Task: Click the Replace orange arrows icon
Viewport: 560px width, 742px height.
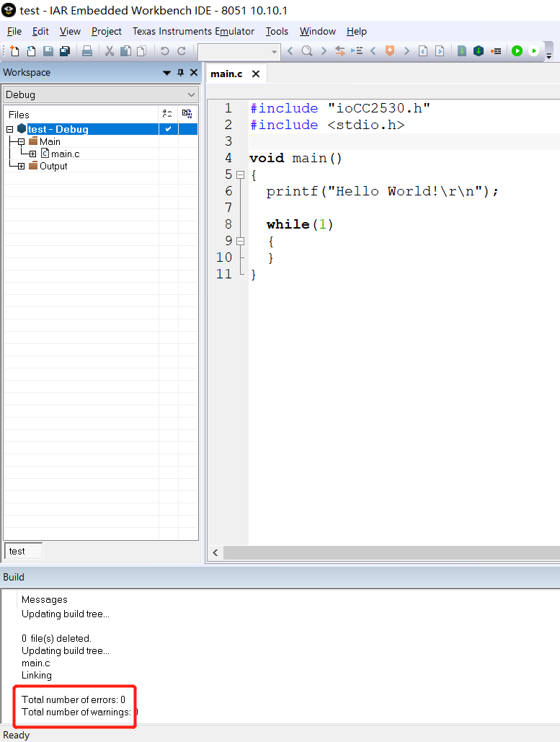Action: (340, 50)
